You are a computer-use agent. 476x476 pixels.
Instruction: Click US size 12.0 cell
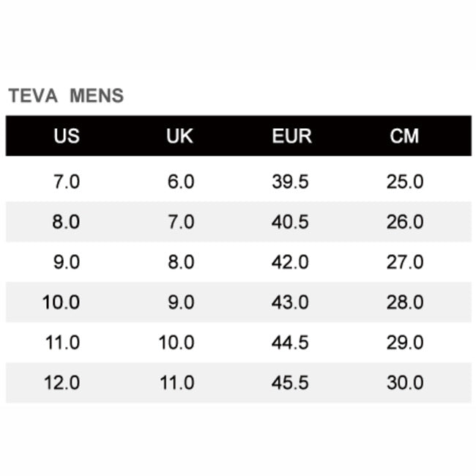click(62, 382)
